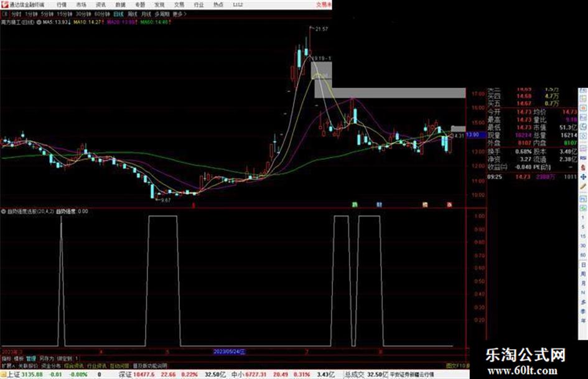Select the 周 shortcut in right toolbar
The image size is (588, 379).
(x=583, y=274)
